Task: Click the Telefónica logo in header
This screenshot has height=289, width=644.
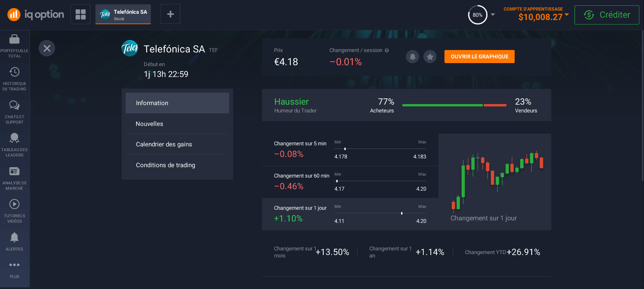Action: tap(130, 48)
